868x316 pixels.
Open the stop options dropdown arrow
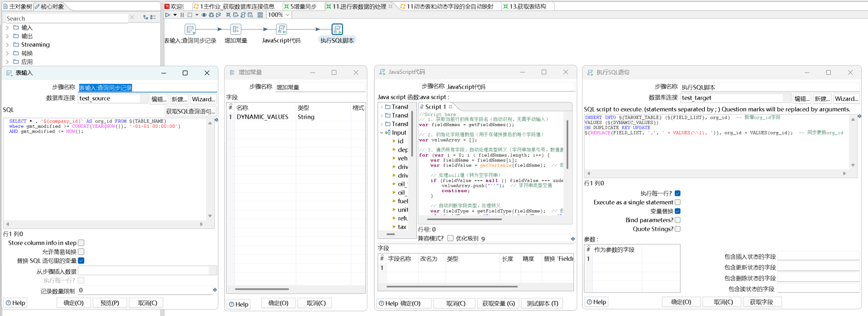pos(197,15)
